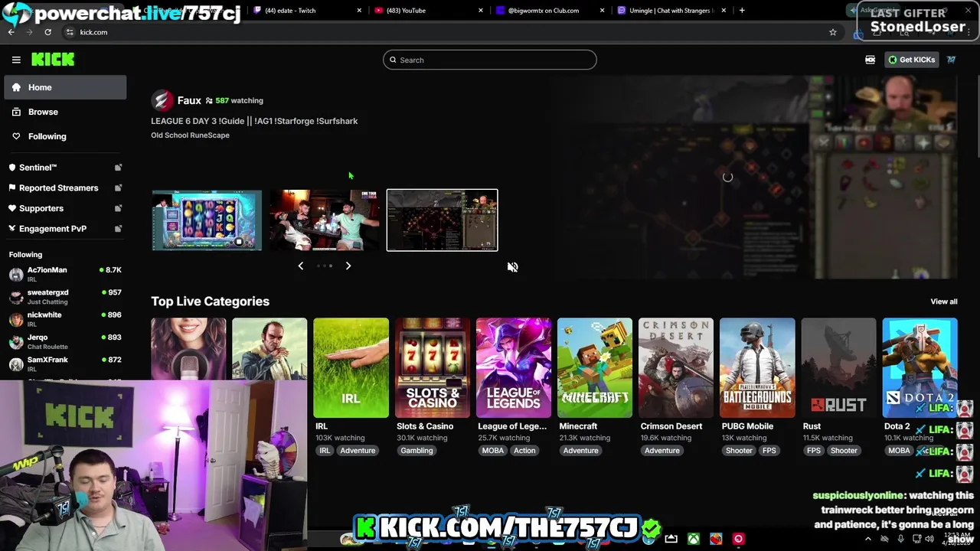
Task: Open Engagement PvP sidebar entry
Action: click(65, 229)
